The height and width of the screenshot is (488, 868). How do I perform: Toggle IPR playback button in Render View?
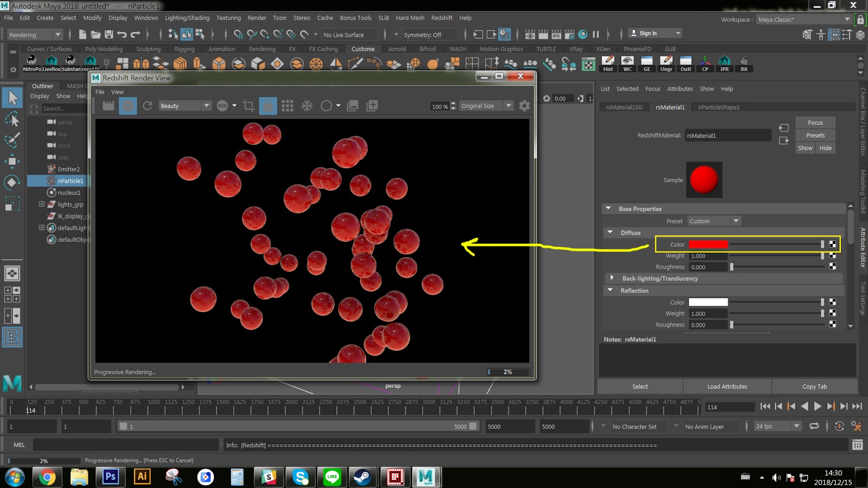128,106
